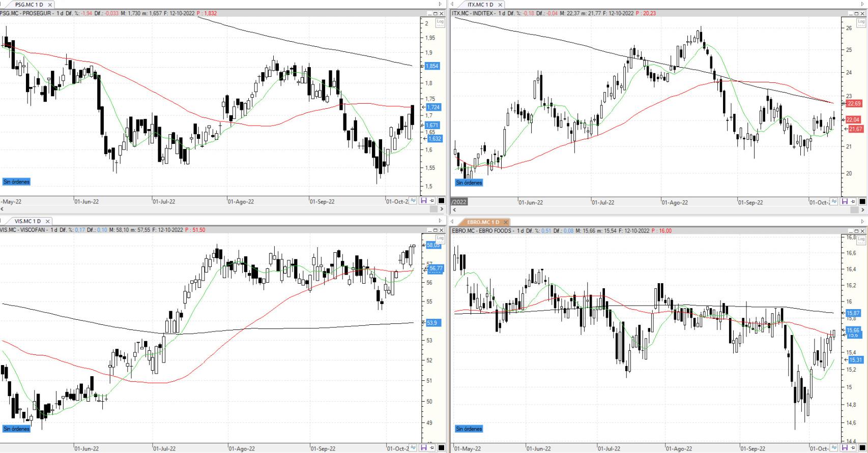868x453 pixels.
Task: Click the save icon in Ebro Foods chart
Action: pyautogui.click(x=846, y=448)
